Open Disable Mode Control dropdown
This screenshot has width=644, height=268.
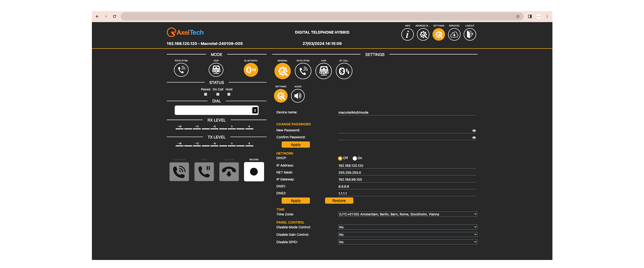(408, 227)
